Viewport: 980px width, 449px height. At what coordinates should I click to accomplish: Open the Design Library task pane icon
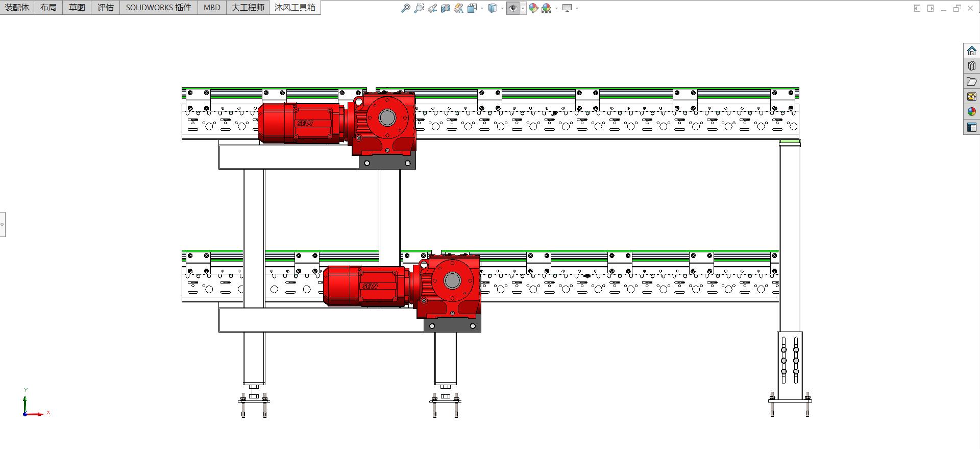(972, 66)
